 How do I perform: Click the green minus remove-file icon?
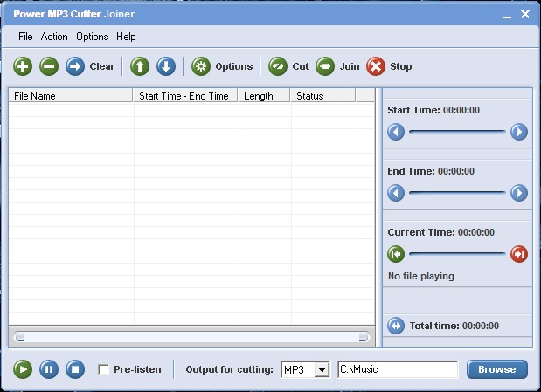pyautogui.click(x=49, y=66)
